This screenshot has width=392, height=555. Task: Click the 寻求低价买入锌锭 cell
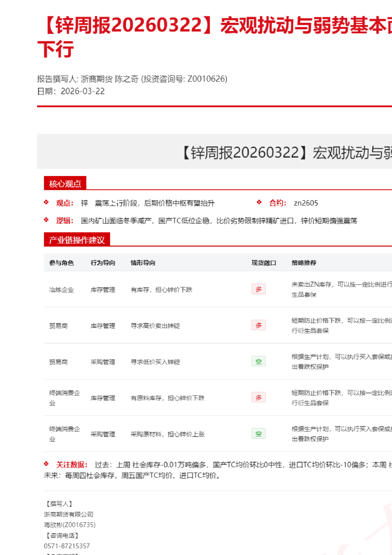(x=155, y=362)
